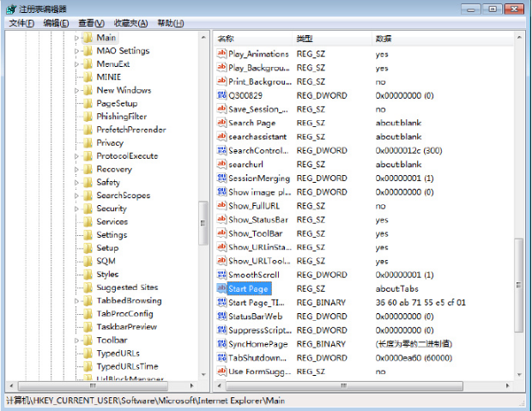532x411 pixels.
Task: Expand the ProtocolExecute key
Action: (x=76, y=156)
